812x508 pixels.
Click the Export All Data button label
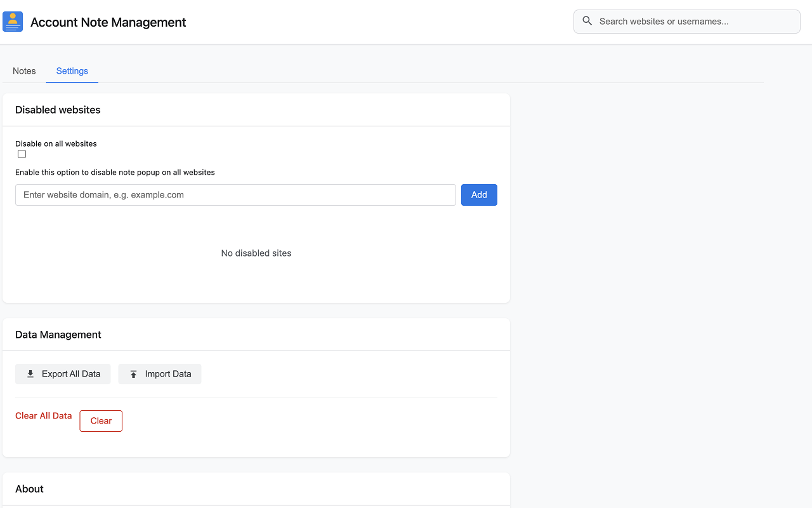[71, 374]
